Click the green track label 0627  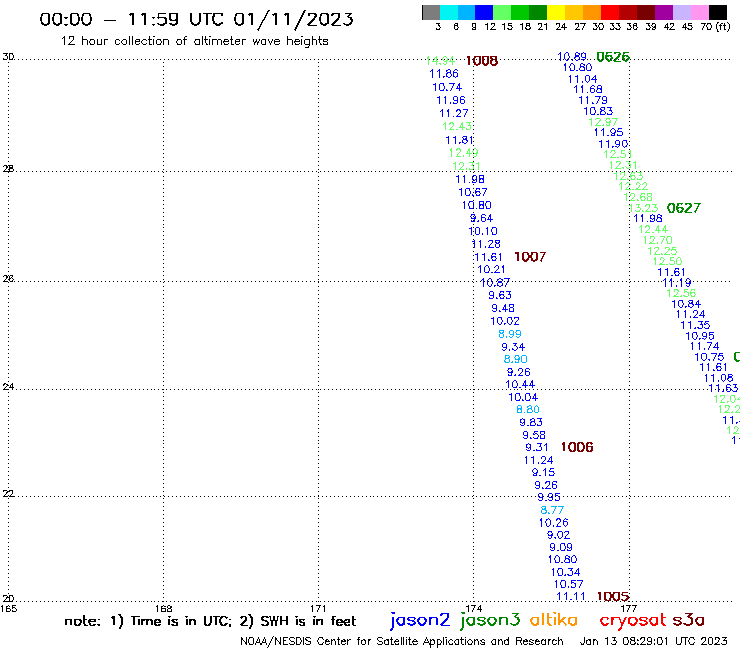click(x=684, y=208)
